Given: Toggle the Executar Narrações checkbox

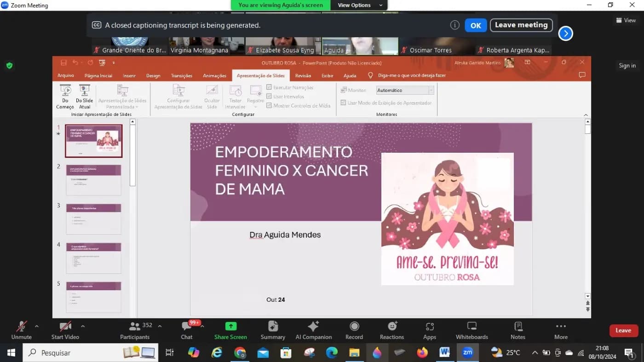Looking at the screenshot, I should [x=269, y=87].
